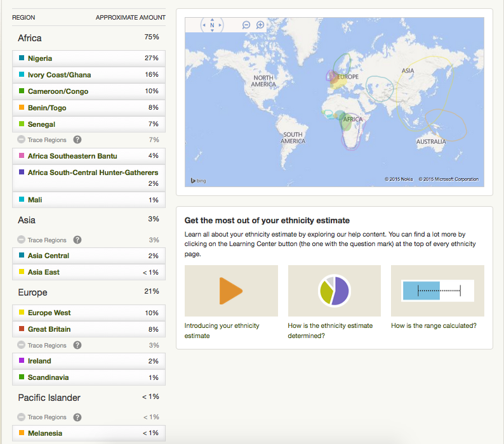
Task: Click help question mark beside Asia Trace Regions
Action: tap(77, 240)
